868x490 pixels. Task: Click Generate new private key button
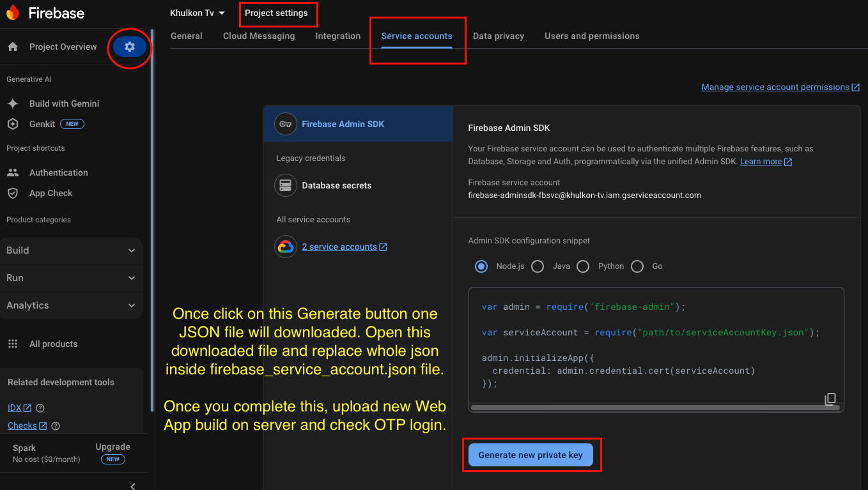point(531,455)
